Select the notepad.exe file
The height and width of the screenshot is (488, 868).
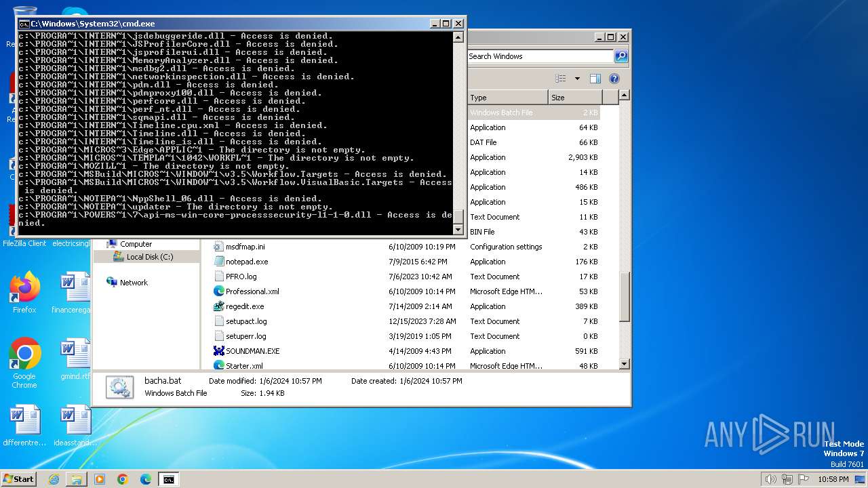click(247, 262)
